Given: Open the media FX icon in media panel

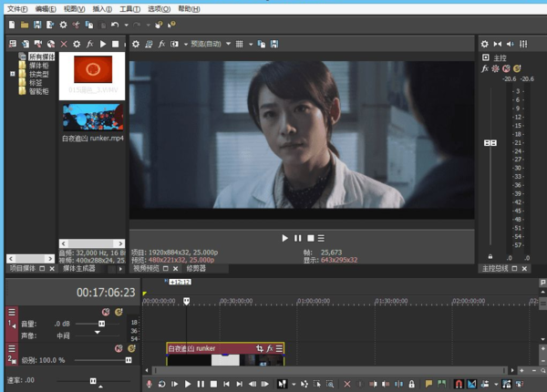Looking at the screenshot, I should click(89, 44).
